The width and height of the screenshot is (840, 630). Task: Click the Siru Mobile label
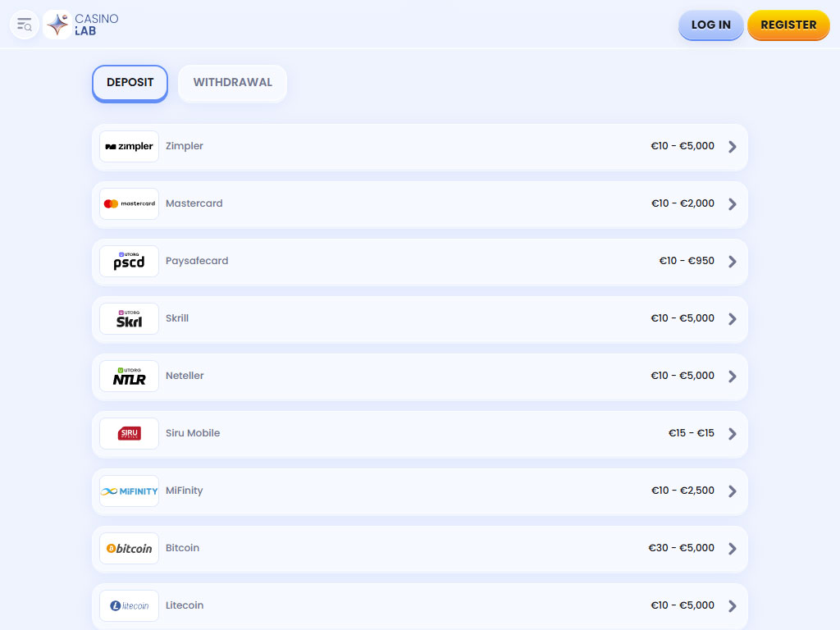(193, 433)
